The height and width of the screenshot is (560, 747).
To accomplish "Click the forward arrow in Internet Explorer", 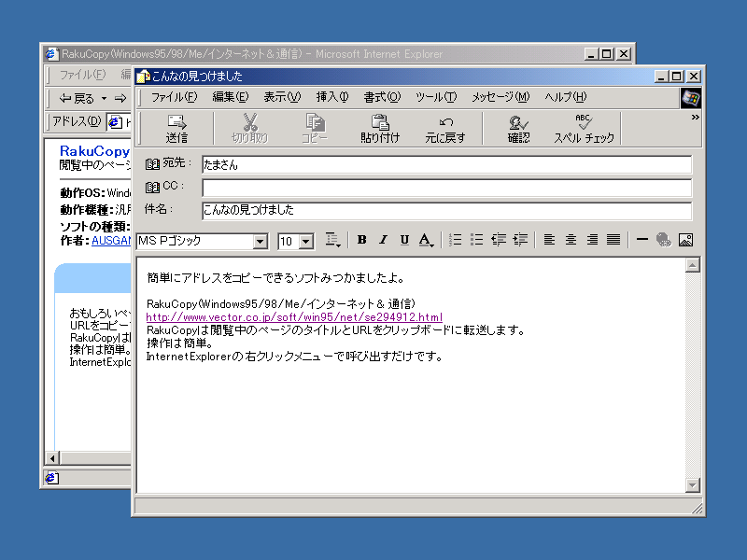I will [x=120, y=99].
